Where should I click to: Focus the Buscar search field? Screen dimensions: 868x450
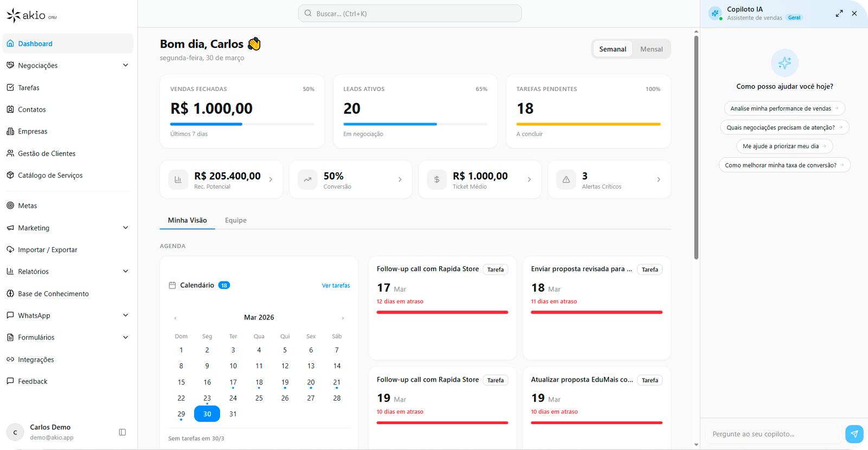click(410, 14)
